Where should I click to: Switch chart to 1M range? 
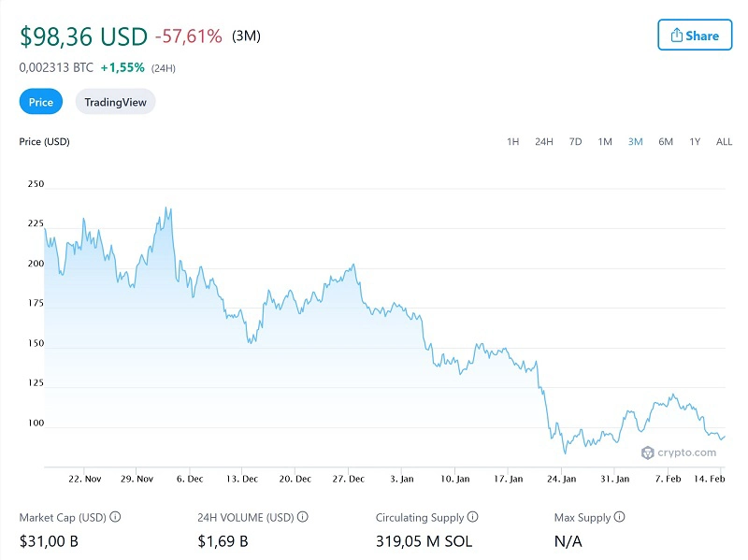(605, 141)
